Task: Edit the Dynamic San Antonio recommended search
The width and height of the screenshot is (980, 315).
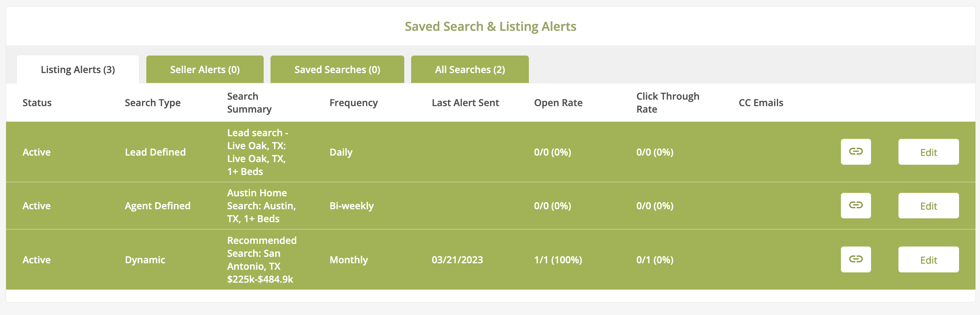Action: tap(929, 259)
